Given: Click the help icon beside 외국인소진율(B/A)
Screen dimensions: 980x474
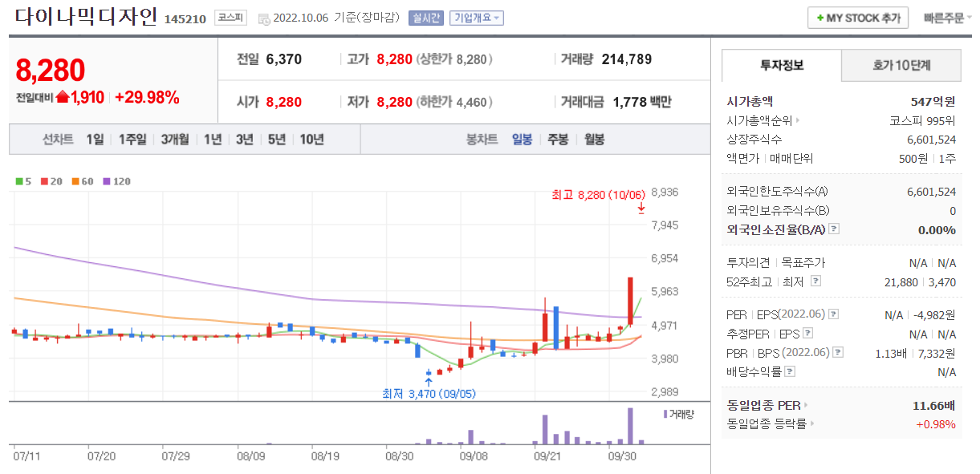Looking at the screenshot, I should point(833,229).
